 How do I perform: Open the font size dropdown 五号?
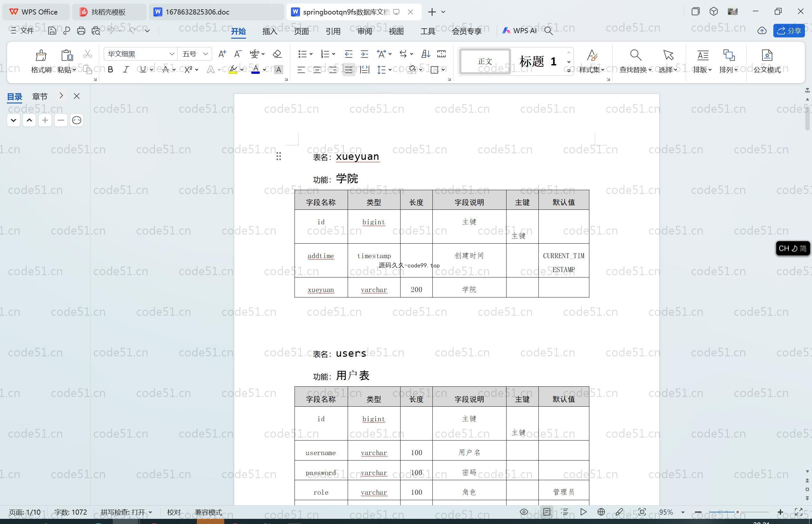206,54
